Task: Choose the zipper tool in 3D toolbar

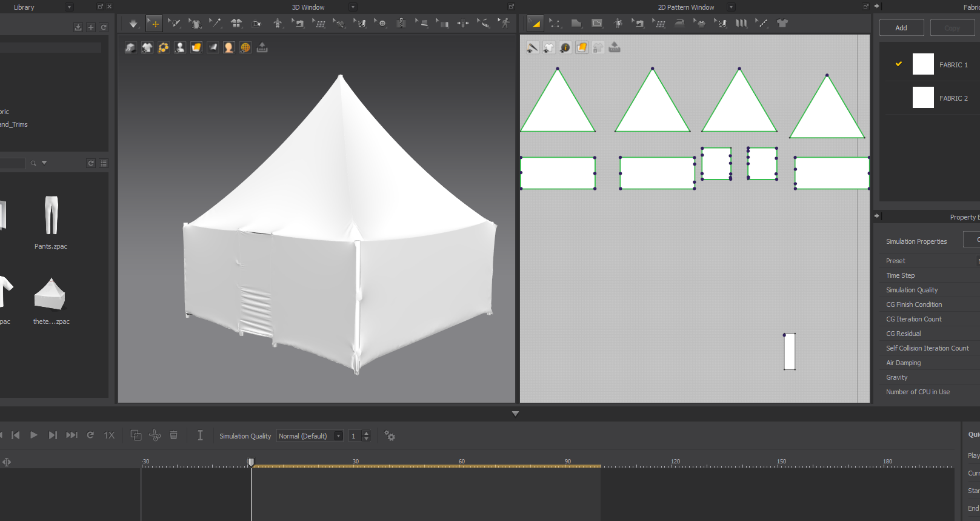Action: pyautogui.click(x=401, y=24)
